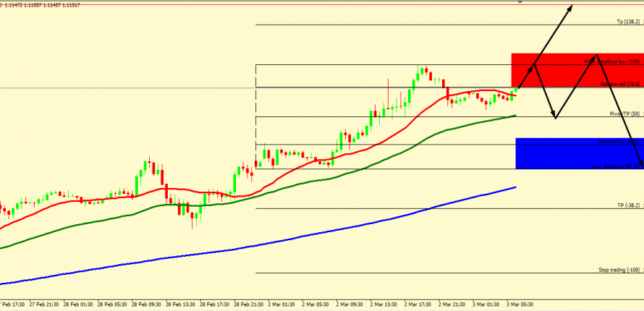Image resolution: width=644 pixels, height=311 pixels.
Task: Select the Stop trading (-100) label
Action: click(619, 270)
